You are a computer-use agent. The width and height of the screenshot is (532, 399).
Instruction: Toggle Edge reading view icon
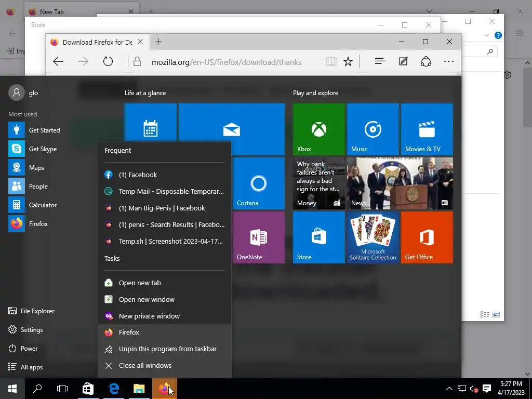[331, 61]
